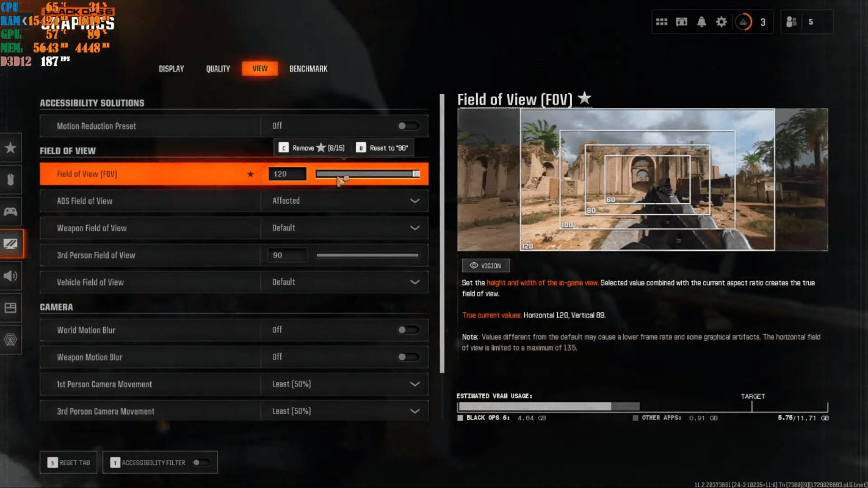Expand ADS Field of View dropdown
The width and height of the screenshot is (868, 488).
[415, 201]
